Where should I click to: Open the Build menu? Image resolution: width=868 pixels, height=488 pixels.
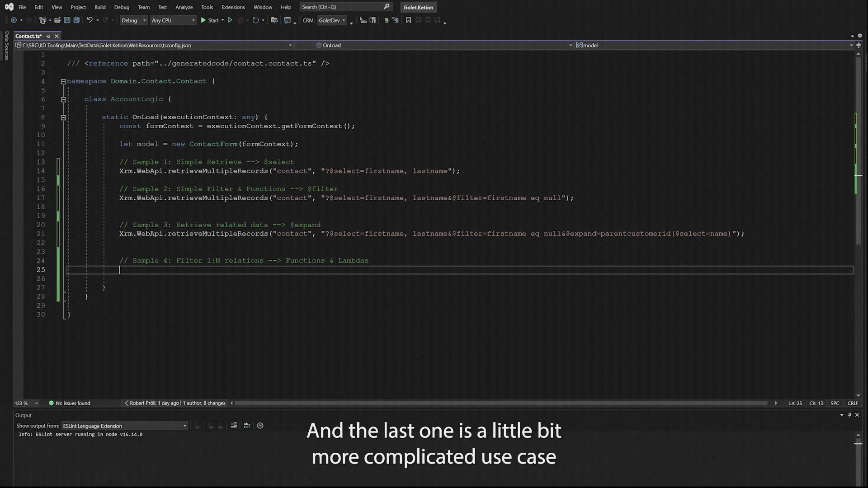click(x=100, y=7)
